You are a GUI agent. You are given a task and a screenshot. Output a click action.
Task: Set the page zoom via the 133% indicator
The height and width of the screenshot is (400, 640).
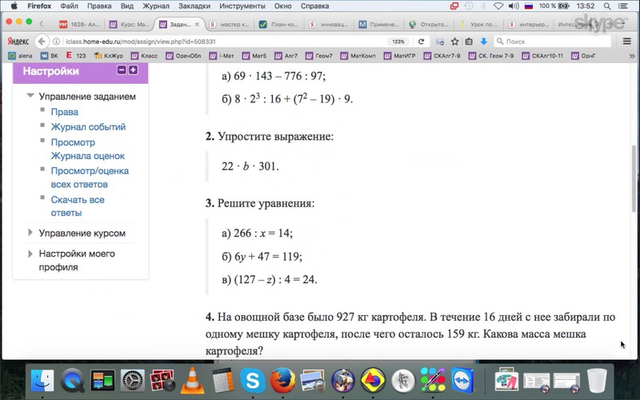click(x=398, y=42)
